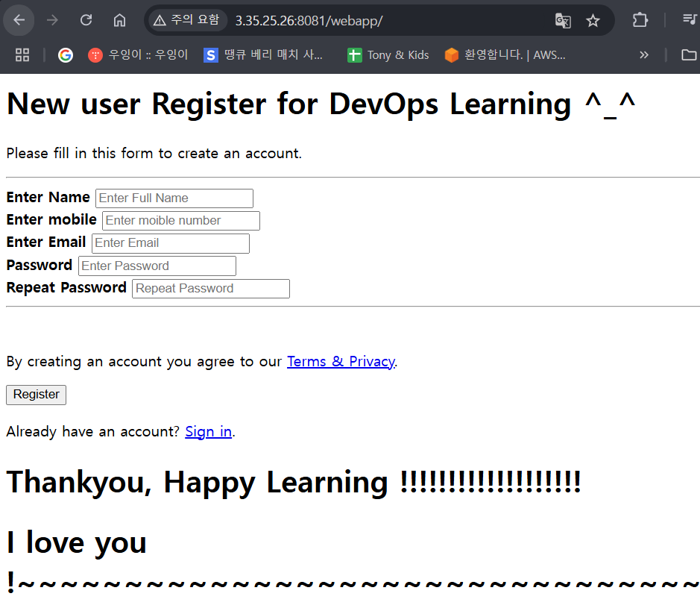Select 'Already have an account?' text
700x614 pixels.
pyautogui.click(x=93, y=432)
